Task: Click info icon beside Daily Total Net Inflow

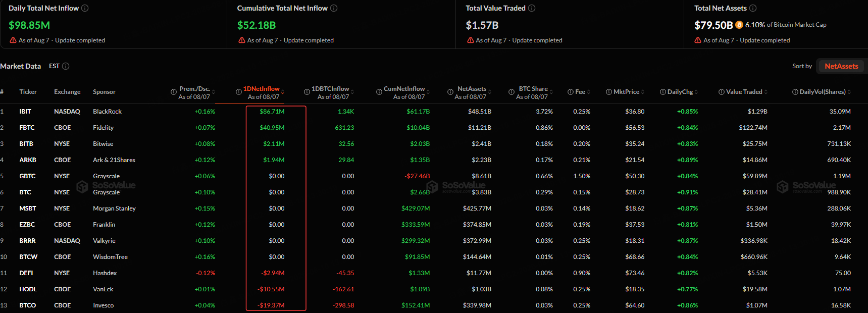Action: [x=85, y=8]
